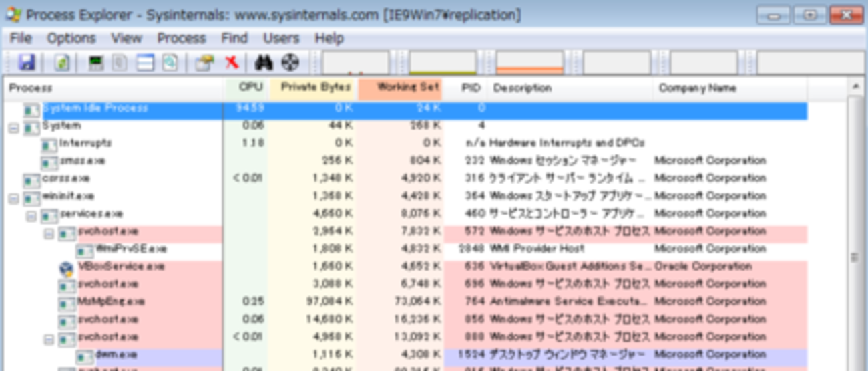Open the System Information graph icon

click(x=96, y=63)
